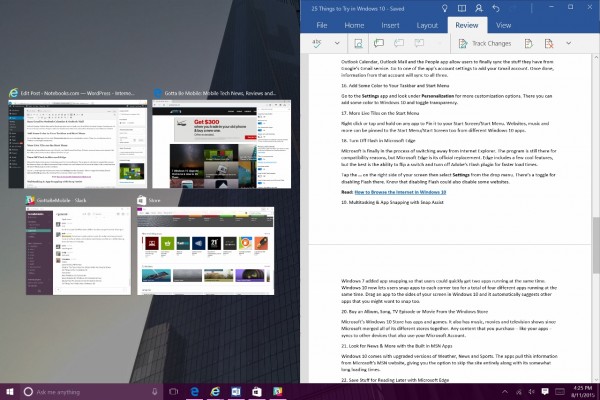The height and width of the screenshot is (400, 600).
Task: Open Task View from the taskbar
Action: point(174,392)
